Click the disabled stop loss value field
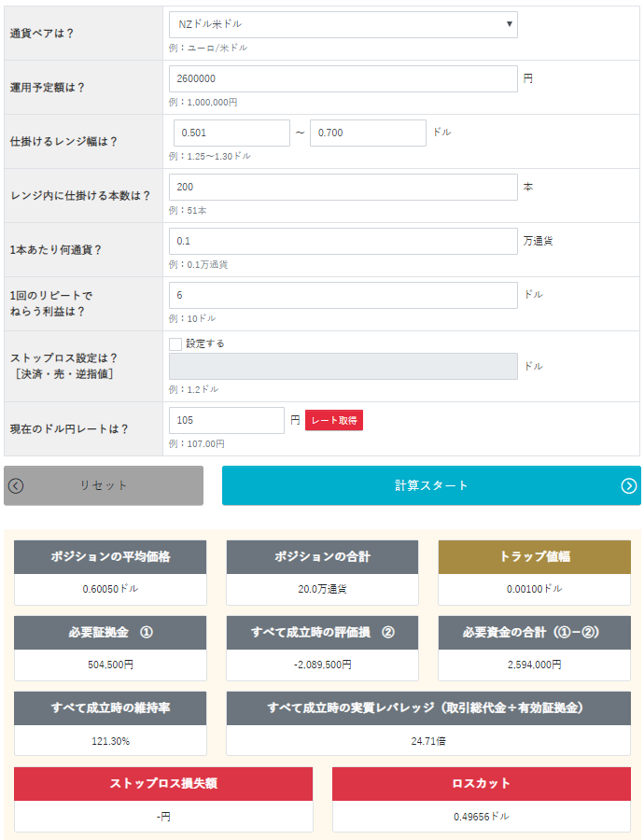This screenshot has height=840, width=644. coord(343,367)
